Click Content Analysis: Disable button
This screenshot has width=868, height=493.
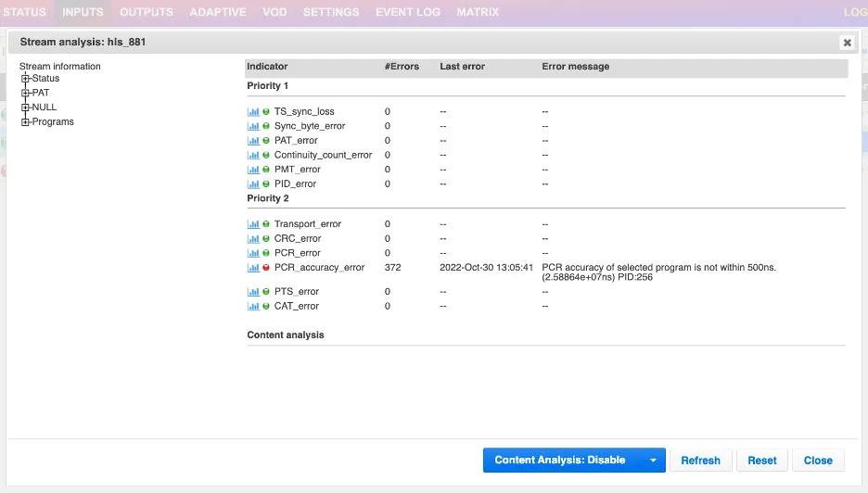(561, 461)
